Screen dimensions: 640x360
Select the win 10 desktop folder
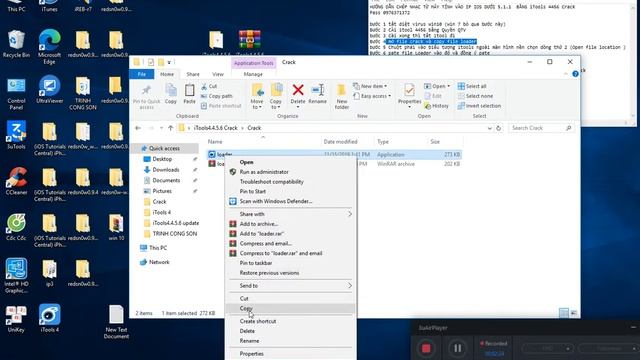click(x=116, y=227)
